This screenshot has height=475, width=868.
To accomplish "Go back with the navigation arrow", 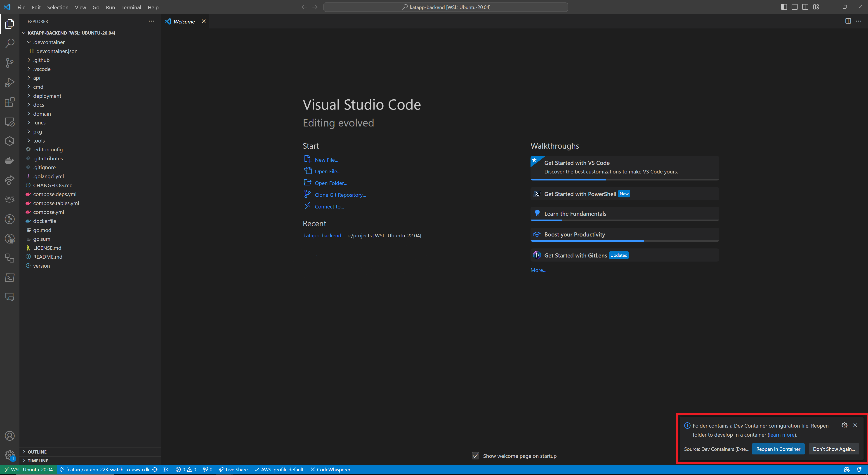I will 304,7.
